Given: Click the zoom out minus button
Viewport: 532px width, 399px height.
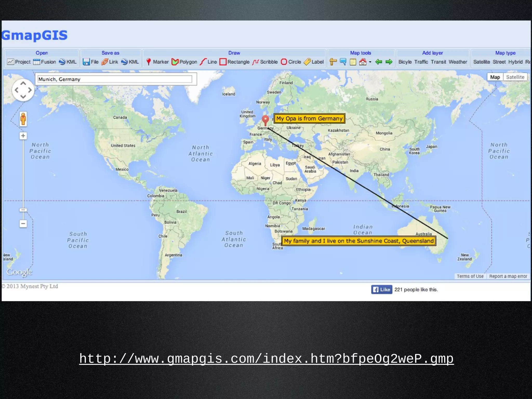Looking at the screenshot, I should click(23, 223).
